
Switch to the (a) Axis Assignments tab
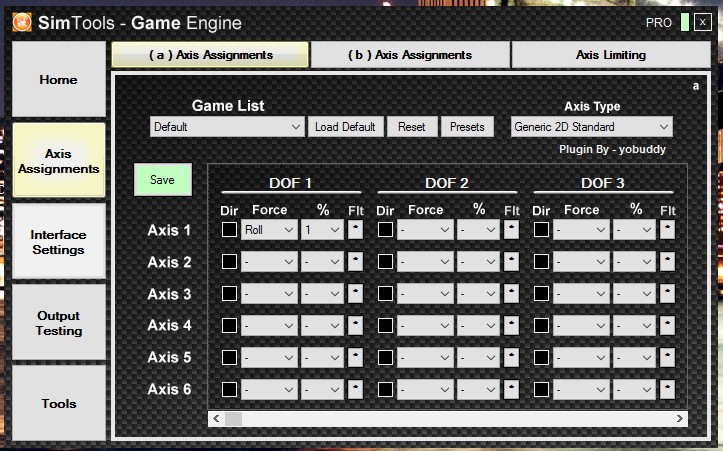pos(210,55)
